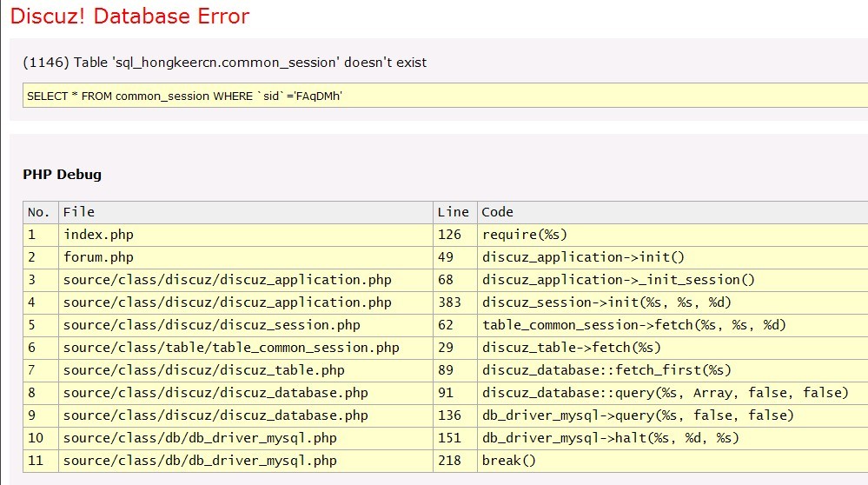Select the 'index.php' file cell
The height and width of the screenshot is (485, 868).
pos(245,235)
